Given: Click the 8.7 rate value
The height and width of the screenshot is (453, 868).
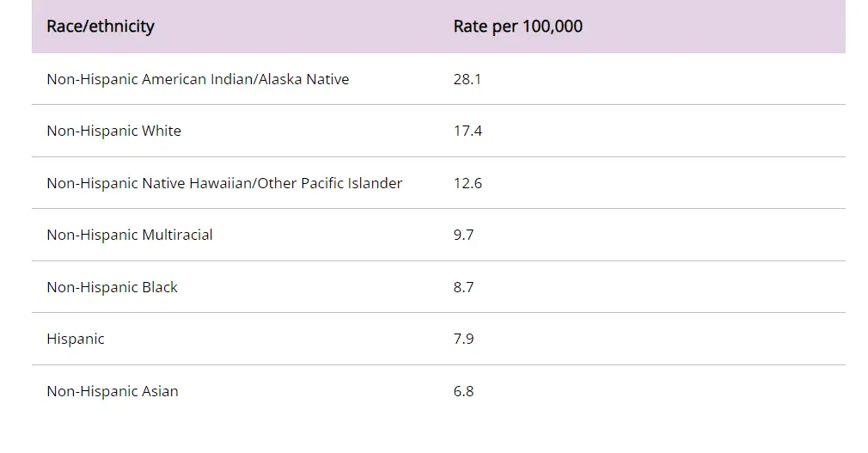Looking at the screenshot, I should pos(463,287).
